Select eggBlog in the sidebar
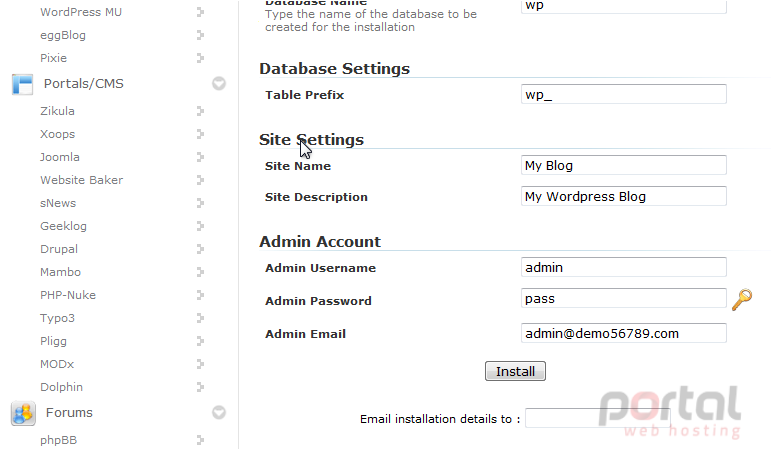 coord(63,35)
